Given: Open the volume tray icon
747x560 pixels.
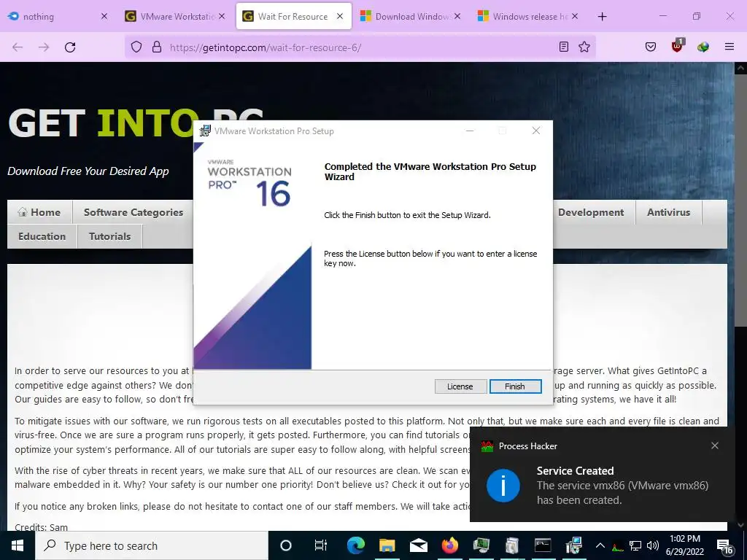Looking at the screenshot, I should pos(653,545).
